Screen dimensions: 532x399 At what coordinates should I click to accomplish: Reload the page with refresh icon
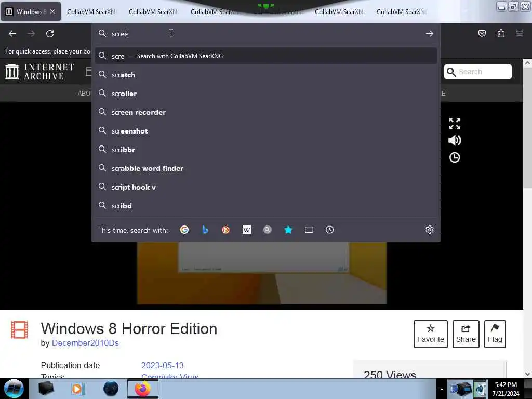click(x=50, y=34)
